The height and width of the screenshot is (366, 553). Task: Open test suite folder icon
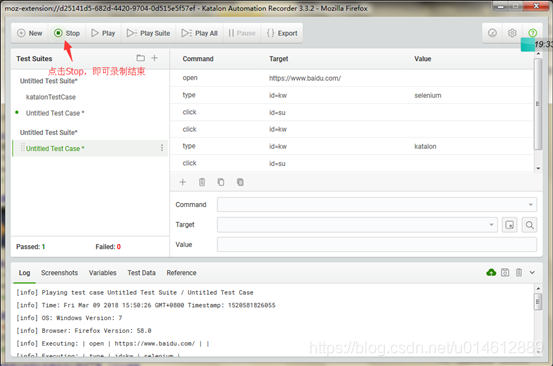(x=141, y=58)
